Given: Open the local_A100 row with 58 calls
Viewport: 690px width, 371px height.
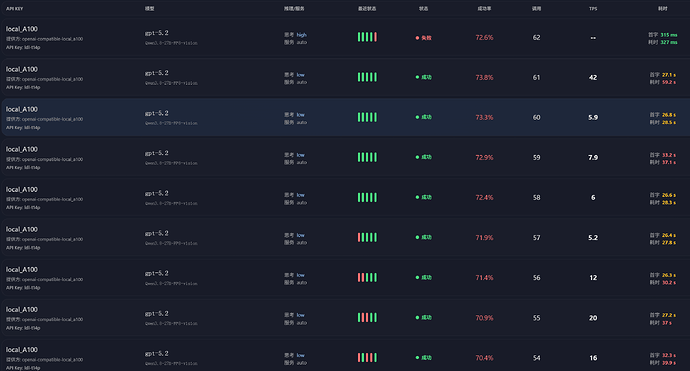Looking at the screenshot, I should (345, 198).
